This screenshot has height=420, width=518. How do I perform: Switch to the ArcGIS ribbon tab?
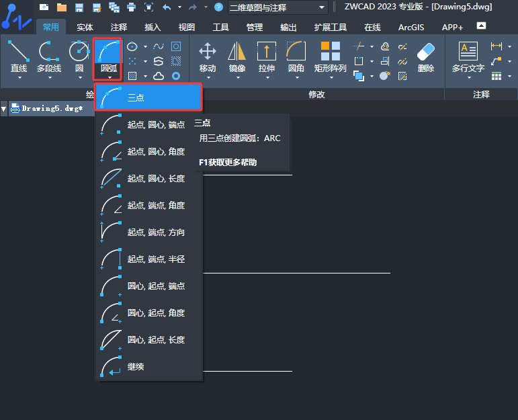pyautogui.click(x=411, y=27)
